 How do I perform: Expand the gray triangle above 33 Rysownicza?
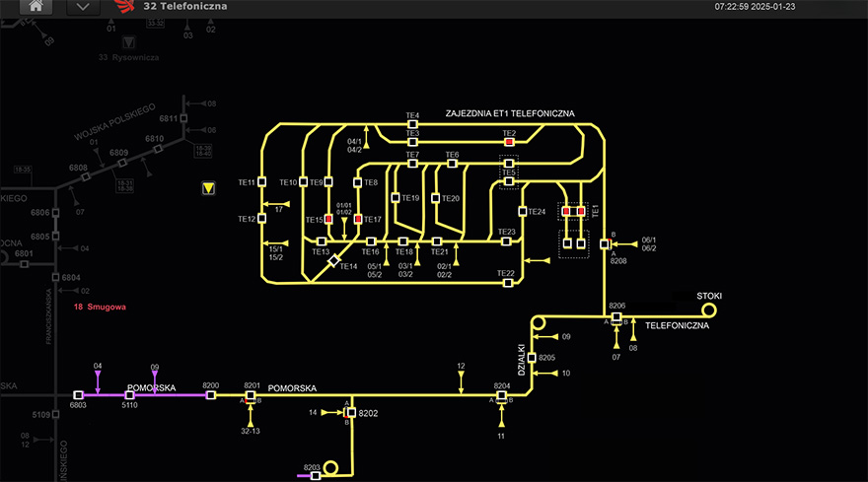point(127,42)
